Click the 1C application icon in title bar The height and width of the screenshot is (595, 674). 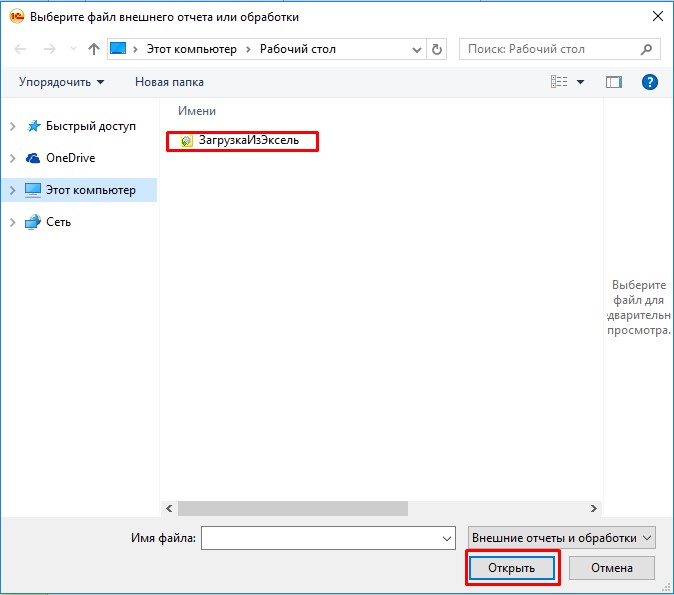click(17, 17)
